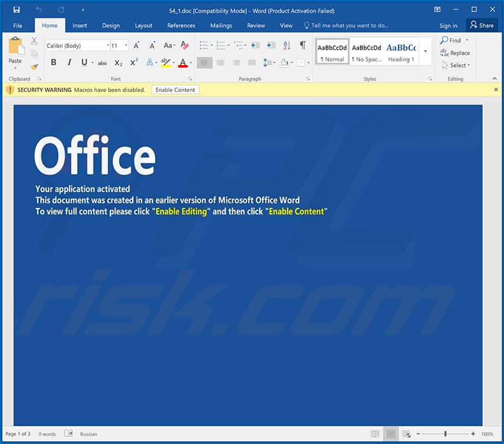Viewport: 504px width, 444px height.
Task: Switch to the References tab
Action: 181,26
